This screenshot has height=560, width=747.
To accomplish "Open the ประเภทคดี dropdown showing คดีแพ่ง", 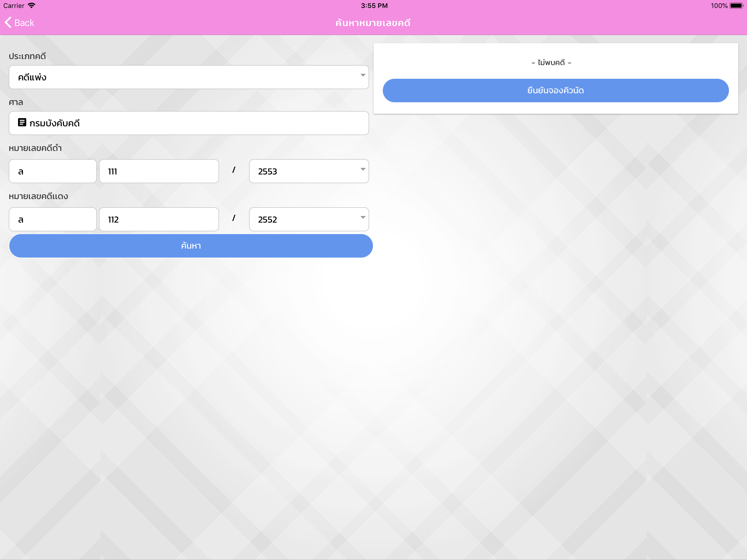I will [x=189, y=77].
